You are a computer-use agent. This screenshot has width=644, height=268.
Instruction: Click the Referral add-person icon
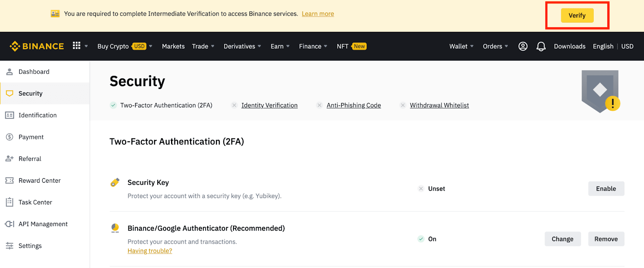(10, 159)
